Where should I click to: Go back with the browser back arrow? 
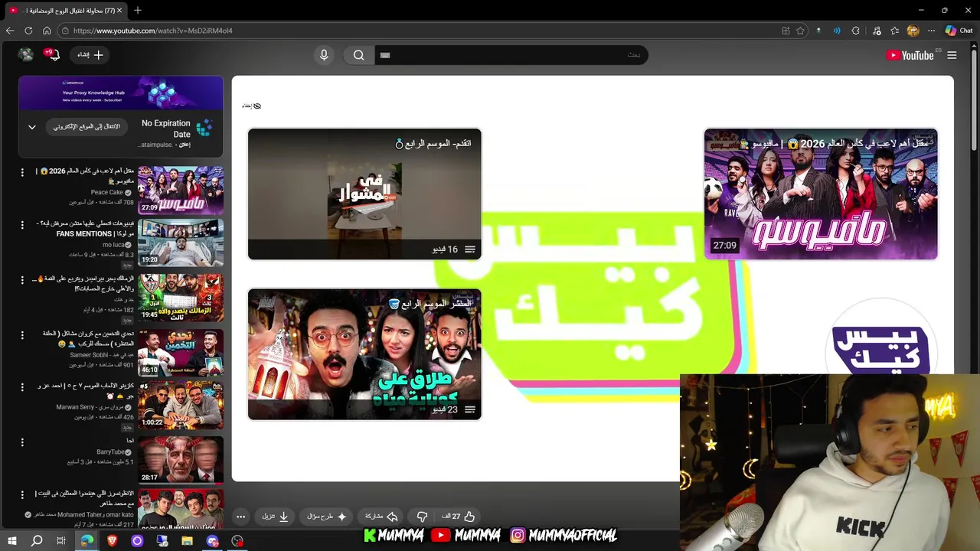pos(10,31)
